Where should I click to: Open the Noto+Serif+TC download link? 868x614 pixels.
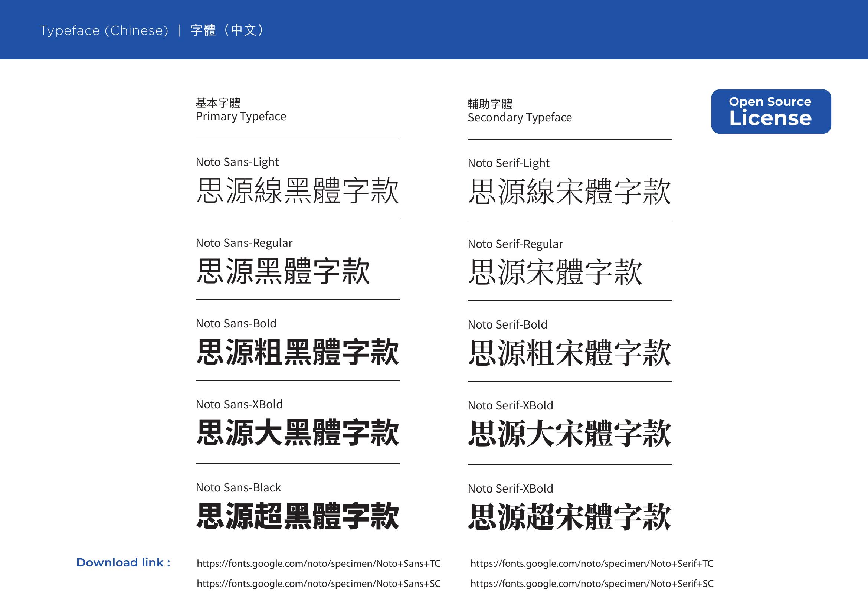click(x=592, y=564)
